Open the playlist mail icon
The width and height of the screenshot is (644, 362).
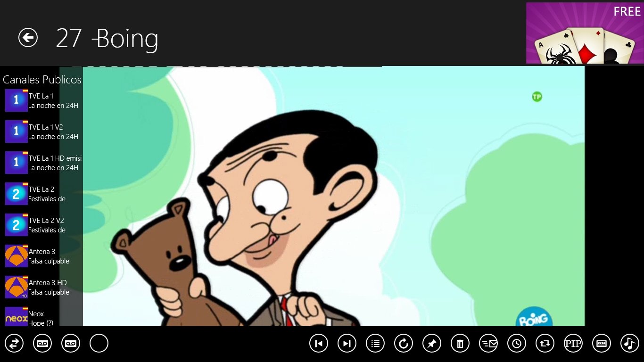(488, 344)
